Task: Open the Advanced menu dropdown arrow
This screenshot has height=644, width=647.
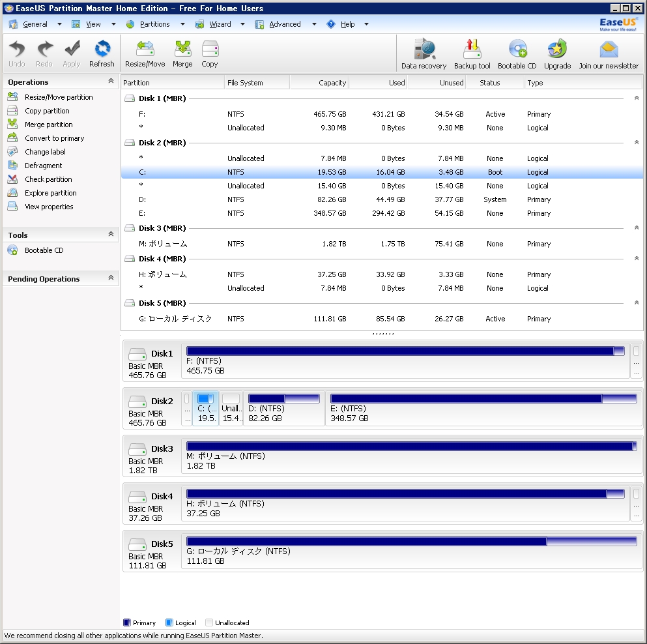Action: pyautogui.click(x=313, y=24)
